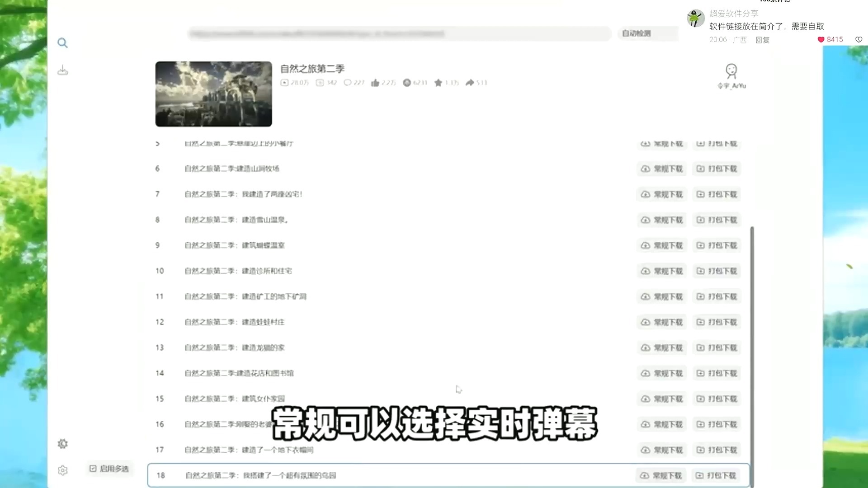Click 打包下载 for episode 6
This screenshot has height=488, width=868.
click(x=716, y=169)
